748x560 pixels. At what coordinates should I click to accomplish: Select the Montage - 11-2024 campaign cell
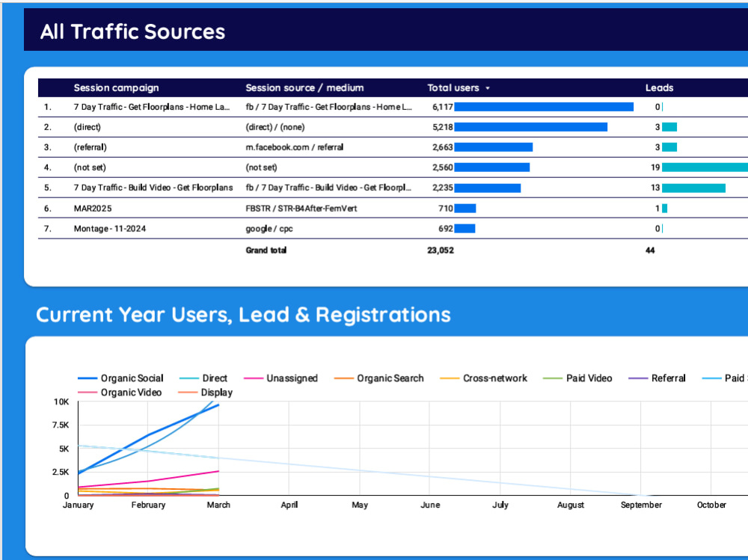(x=110, y=229)
